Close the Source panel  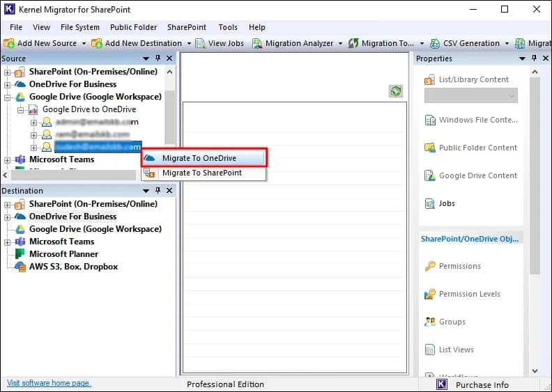[x=169, y=58]
